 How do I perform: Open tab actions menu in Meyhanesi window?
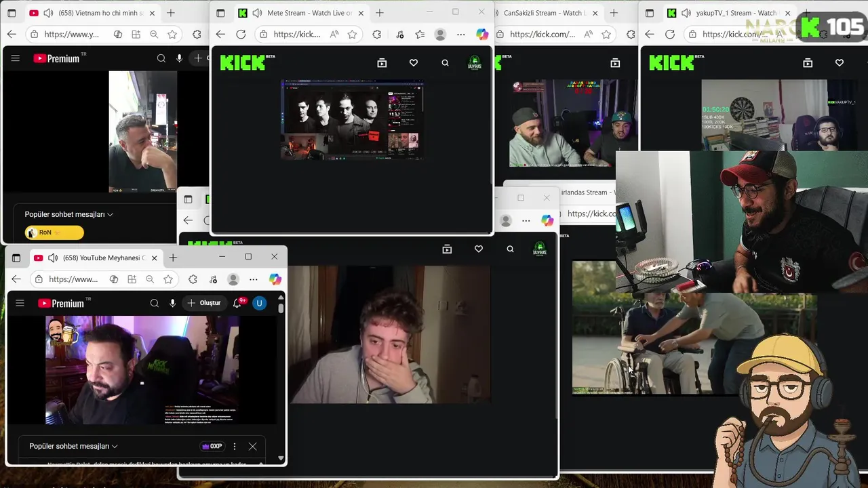pos(16,258)
